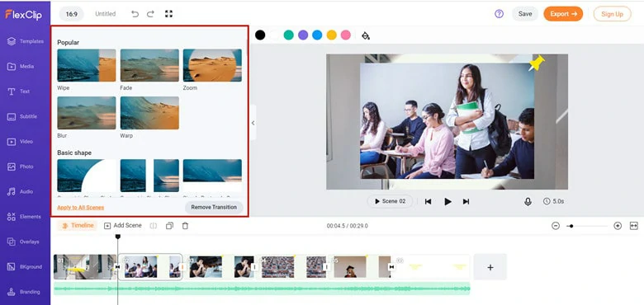The image size is (644, 305).
Task: Click the green audio waveform track
Action: pyautogui.click(x=262, y=289)
